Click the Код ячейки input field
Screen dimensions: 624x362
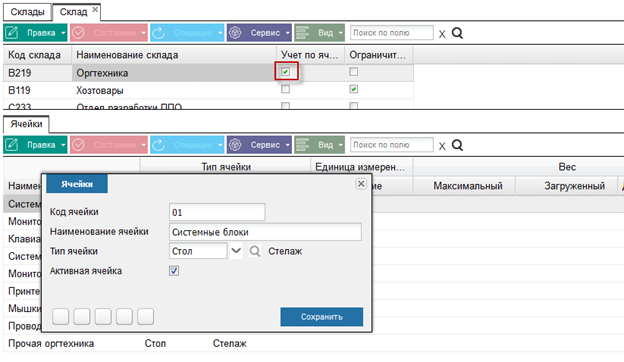click(x=217, y=212)
